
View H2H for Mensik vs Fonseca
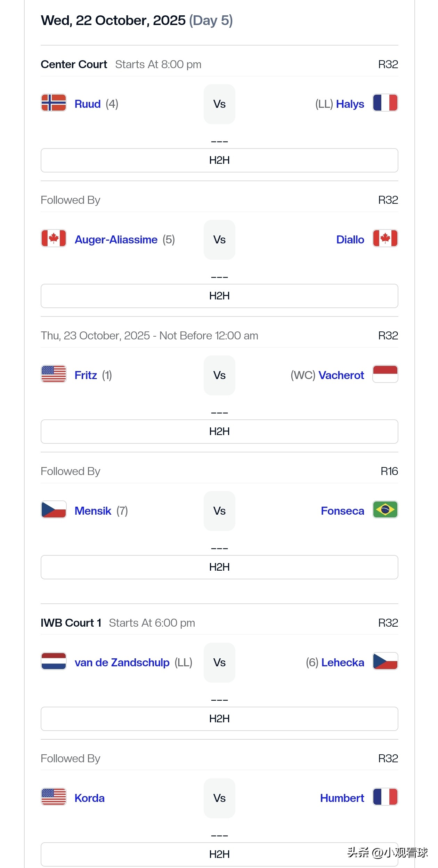pyautogui.click(x=219, y=567)
